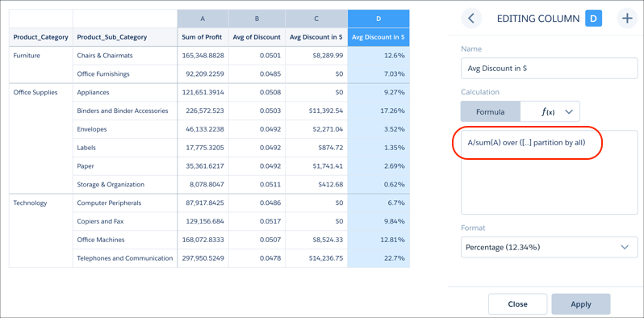This screenshot has height=318, width=644.
Task: Click the $8,289.99 cell
Action: (x=316, y=56)
